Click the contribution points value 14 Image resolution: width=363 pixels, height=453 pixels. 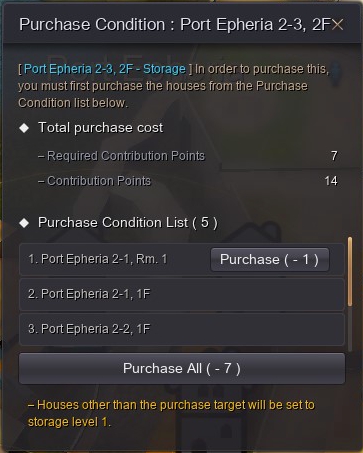[x=331, y=181]
